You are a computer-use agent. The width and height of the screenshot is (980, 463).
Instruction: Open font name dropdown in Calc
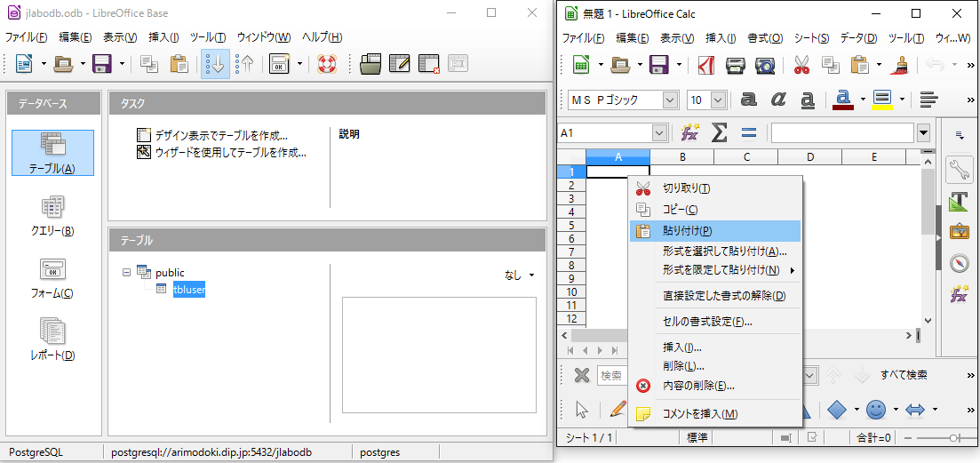click(671, 100)
